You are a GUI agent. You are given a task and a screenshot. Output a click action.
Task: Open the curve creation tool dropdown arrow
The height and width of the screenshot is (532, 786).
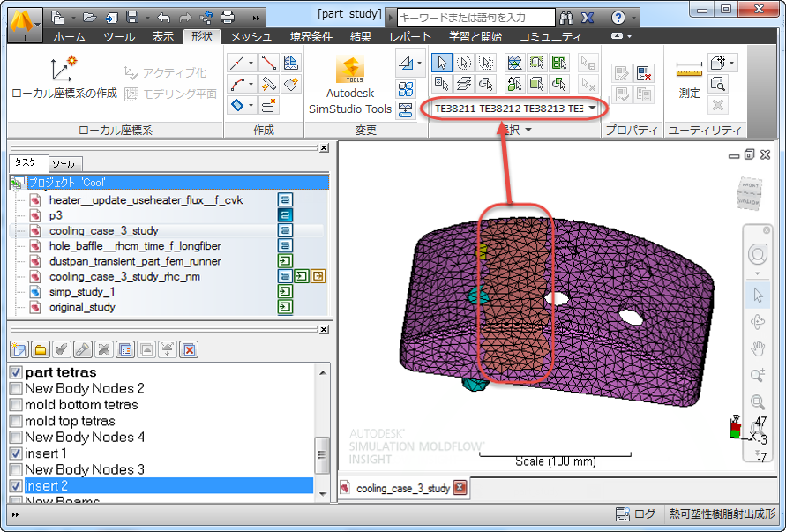pyautogui.click(x=251, y=84)
